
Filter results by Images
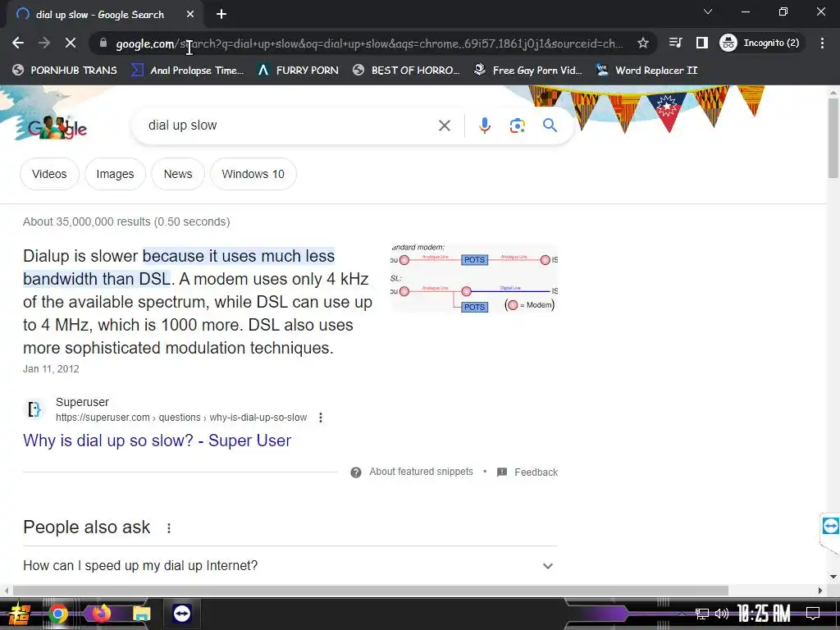(x=115, y=174)
